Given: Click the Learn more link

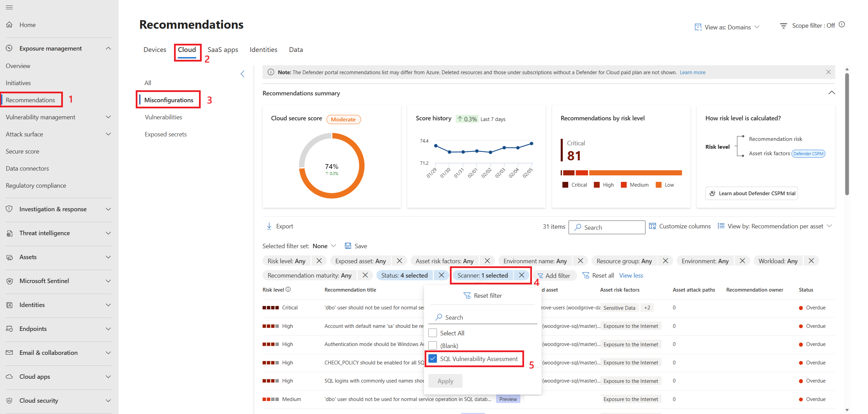Looking at the screenshot, I should pos(692,72).
